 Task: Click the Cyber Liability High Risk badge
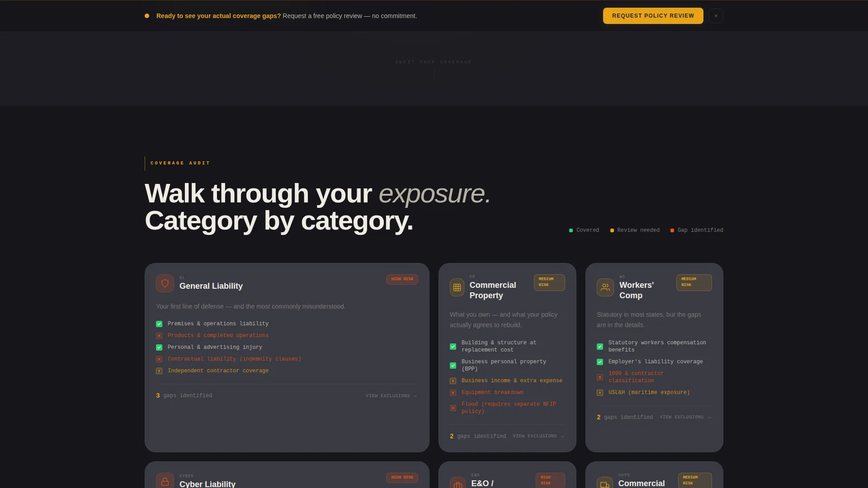click(x=402, y=478)
